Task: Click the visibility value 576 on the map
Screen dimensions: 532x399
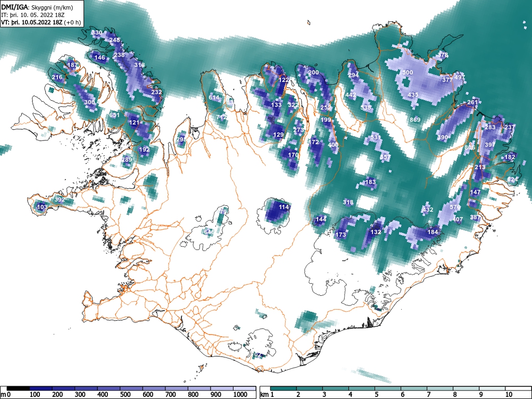Action: (x=455, y=207)
